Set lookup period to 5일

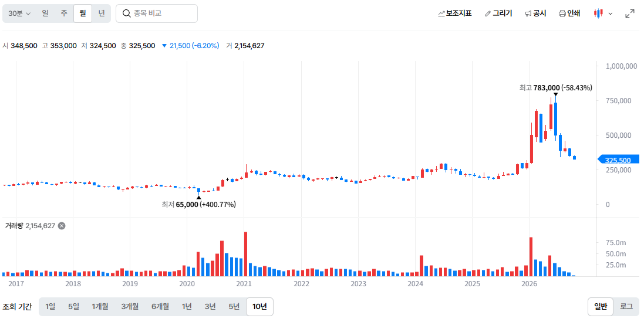[73, 306]
